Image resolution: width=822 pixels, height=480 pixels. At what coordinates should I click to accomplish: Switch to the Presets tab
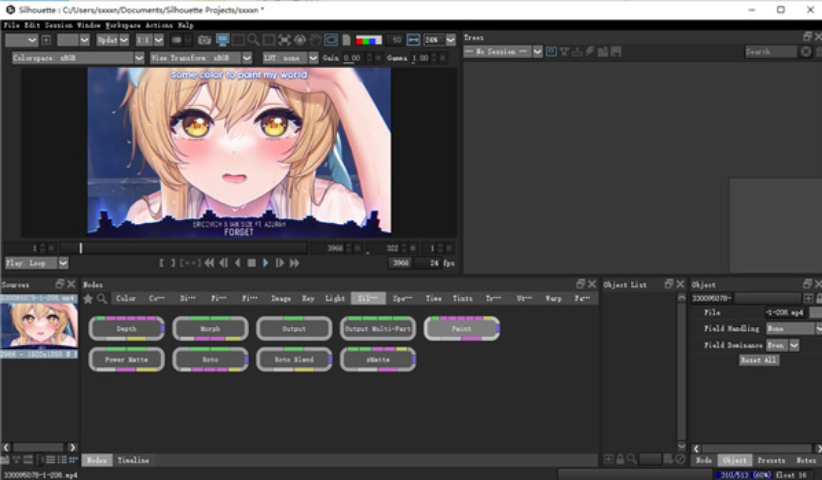pyautogui.click(x=771, y=460)
